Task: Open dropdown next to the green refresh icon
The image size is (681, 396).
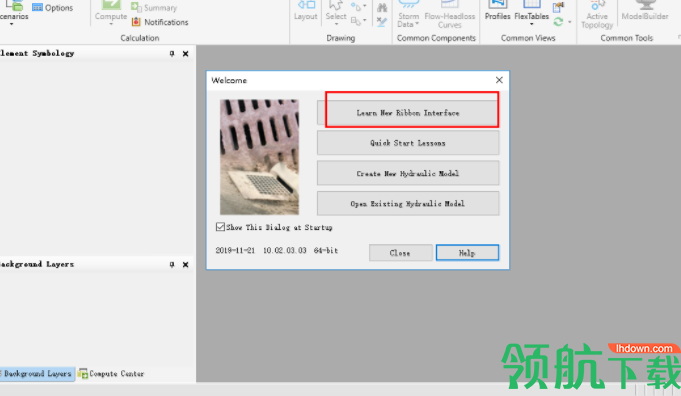Action: click(569, 22)
